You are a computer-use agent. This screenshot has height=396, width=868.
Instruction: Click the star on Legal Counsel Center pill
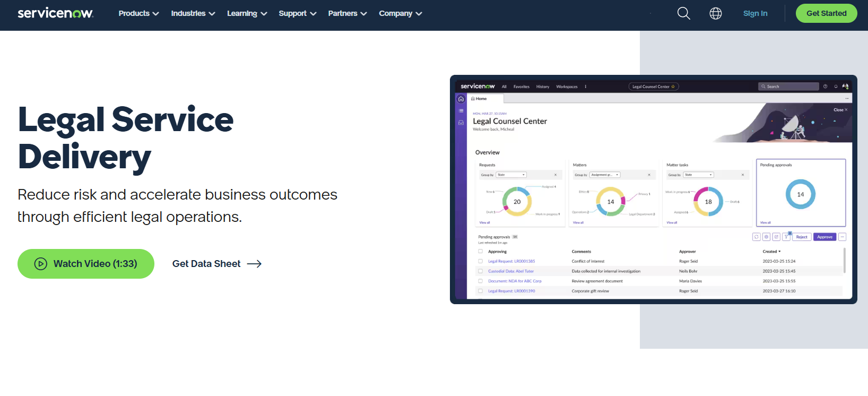(x=673, y=87)
